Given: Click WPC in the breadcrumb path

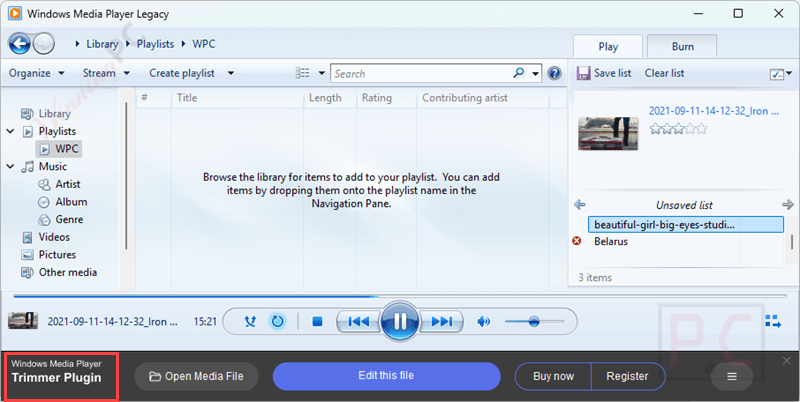Looking at the screenshot, I should pos(204,44).
